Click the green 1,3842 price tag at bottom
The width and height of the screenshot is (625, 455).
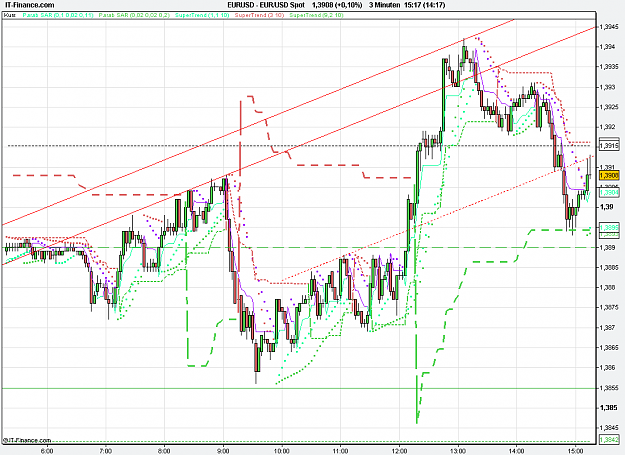pos(609,439)
